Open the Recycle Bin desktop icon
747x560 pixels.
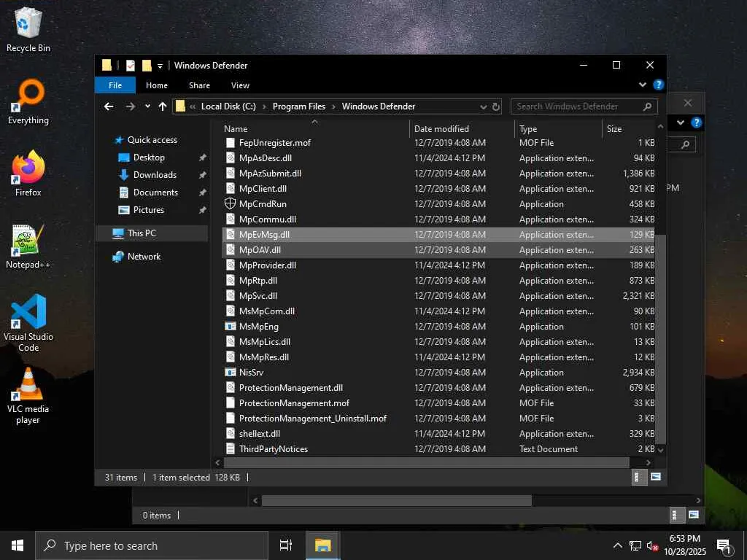[x=28, y=29]
